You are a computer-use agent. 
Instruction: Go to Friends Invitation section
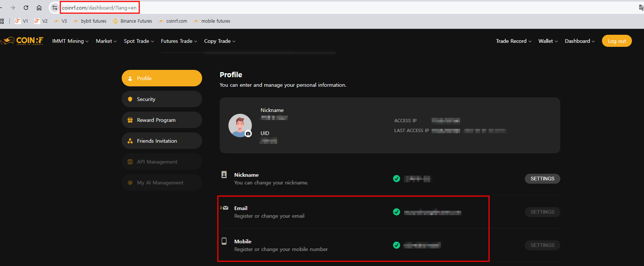pos(162,141)
